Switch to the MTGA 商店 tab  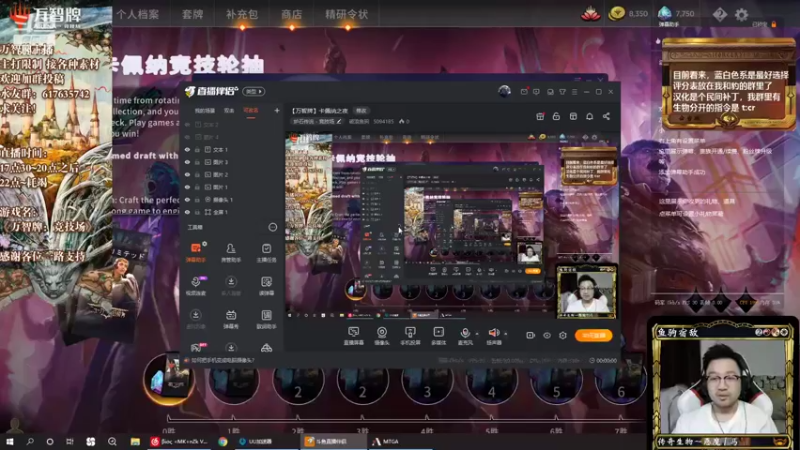291,14
